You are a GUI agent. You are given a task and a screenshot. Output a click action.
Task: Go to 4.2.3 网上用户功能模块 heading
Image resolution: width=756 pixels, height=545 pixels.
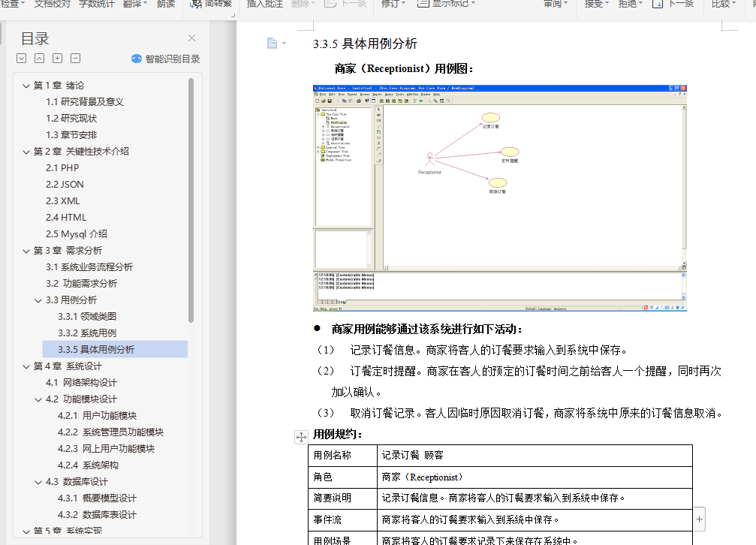(x=106, y=449)
